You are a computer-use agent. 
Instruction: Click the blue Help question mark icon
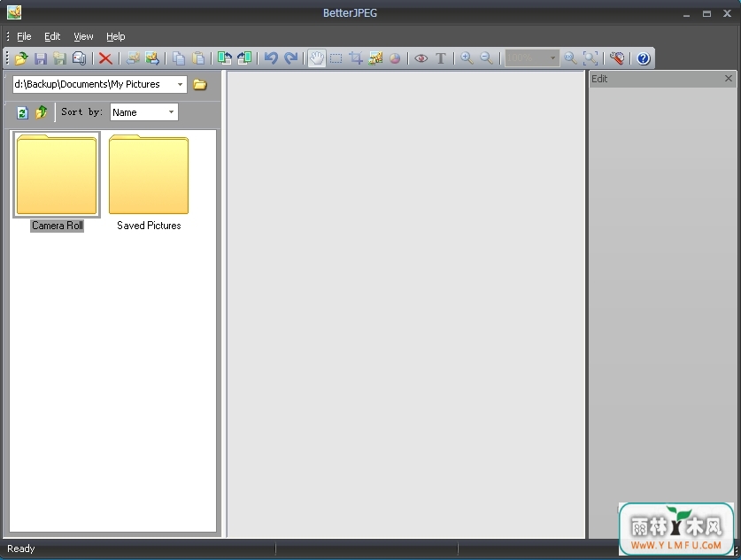(644, 58)
